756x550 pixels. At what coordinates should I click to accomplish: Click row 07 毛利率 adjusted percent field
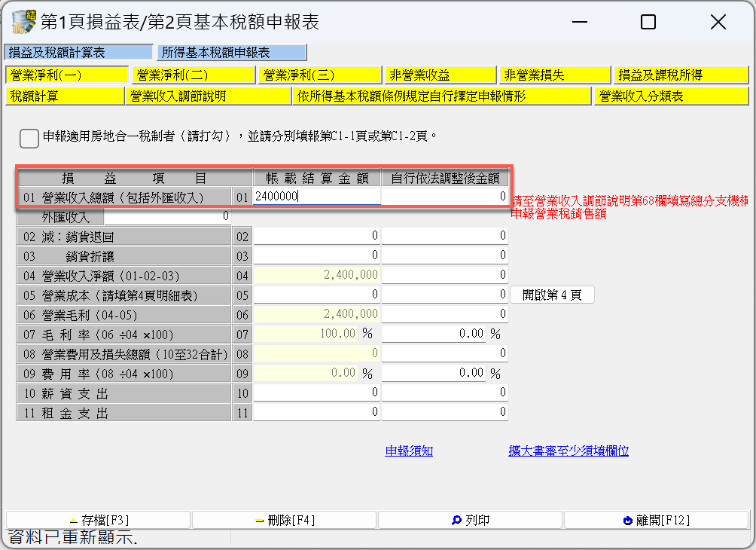434,334
